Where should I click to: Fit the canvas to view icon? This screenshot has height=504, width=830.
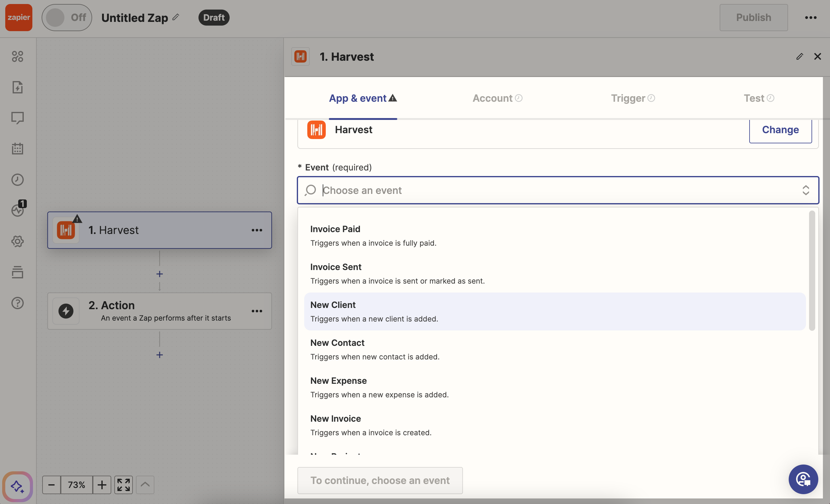(x=124, y=485)
